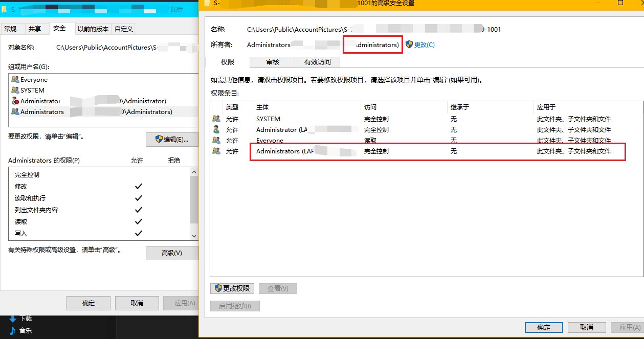Image resolution: width=644 pixels, height=339 pixels.
Task: Select the Administrator user entry with the red mark
Action: click(103, 101)
